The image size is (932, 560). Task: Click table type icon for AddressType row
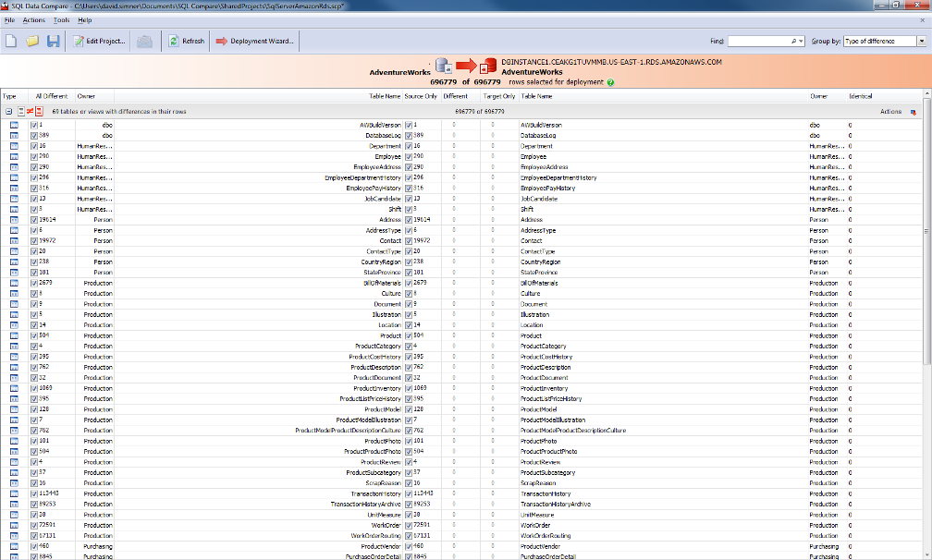14,230
